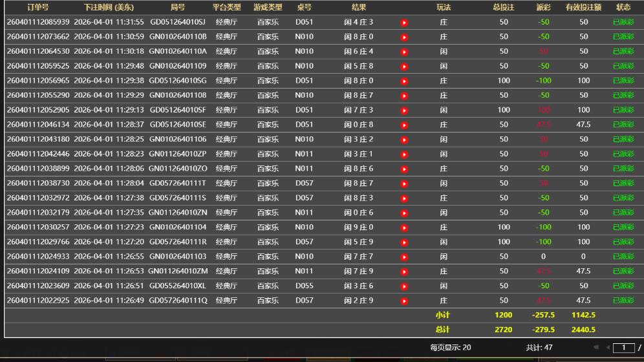This screenshot has width=644, height=362.
Task: Play result video for round GD051264010SG
Action: (x=404, y=81)
